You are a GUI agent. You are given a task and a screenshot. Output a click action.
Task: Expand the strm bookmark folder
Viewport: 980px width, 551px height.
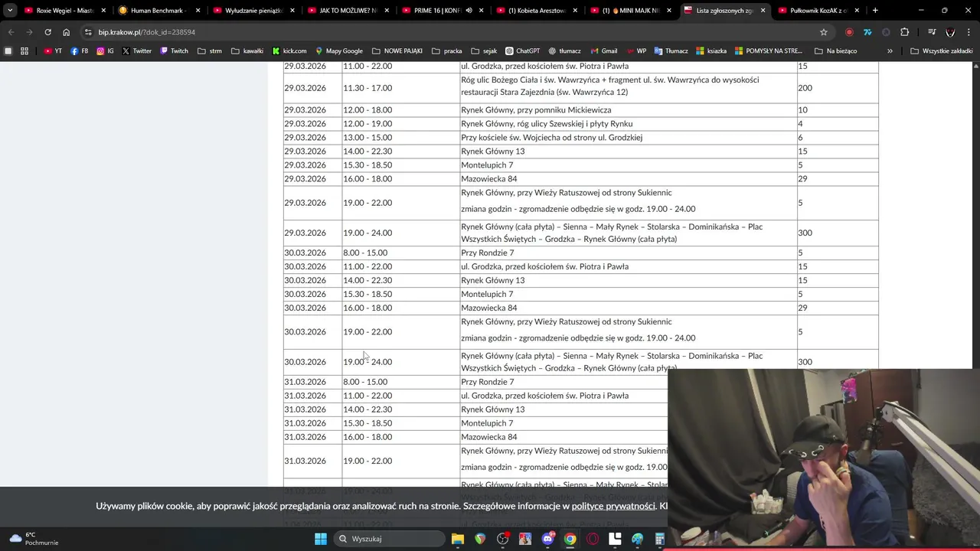(209, 51)
